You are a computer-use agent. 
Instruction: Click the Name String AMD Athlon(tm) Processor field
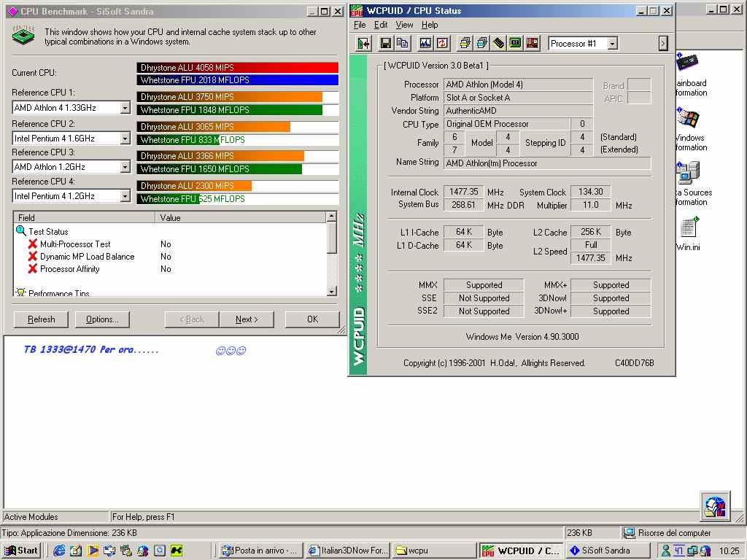click(x=547, y=163)
